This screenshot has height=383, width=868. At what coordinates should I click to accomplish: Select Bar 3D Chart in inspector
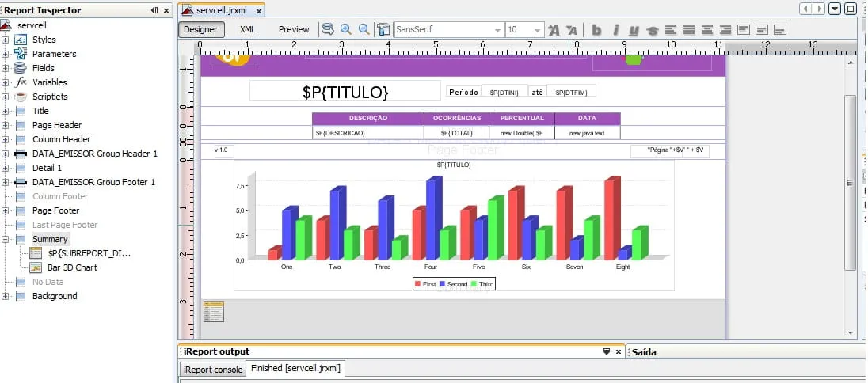coord(73,267)
